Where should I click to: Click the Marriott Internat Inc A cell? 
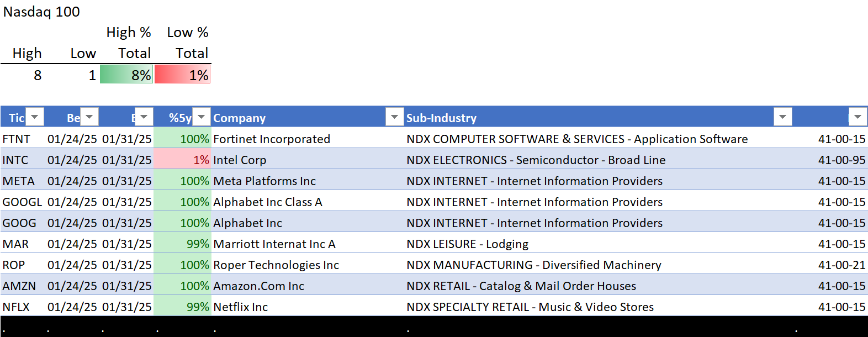click(274, 244)
